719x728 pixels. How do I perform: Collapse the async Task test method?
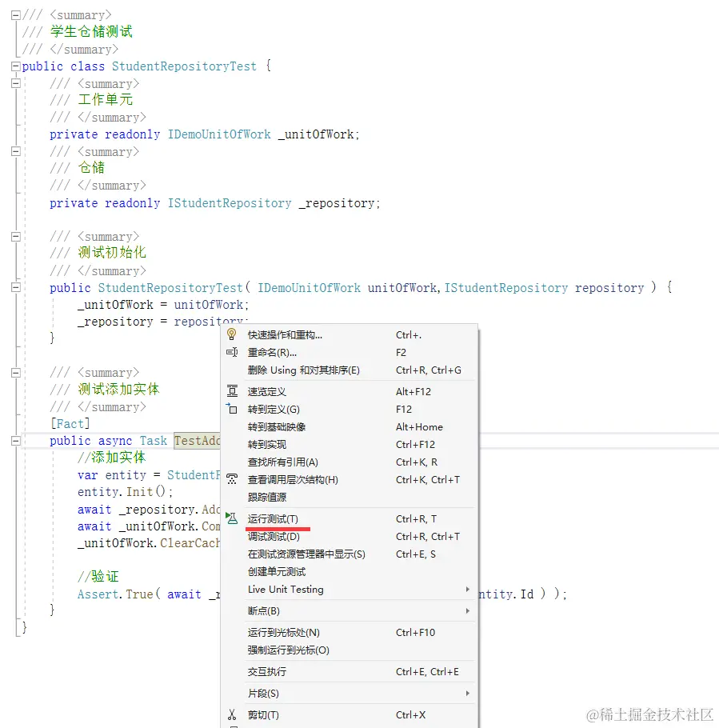click(x=16, y=441)
